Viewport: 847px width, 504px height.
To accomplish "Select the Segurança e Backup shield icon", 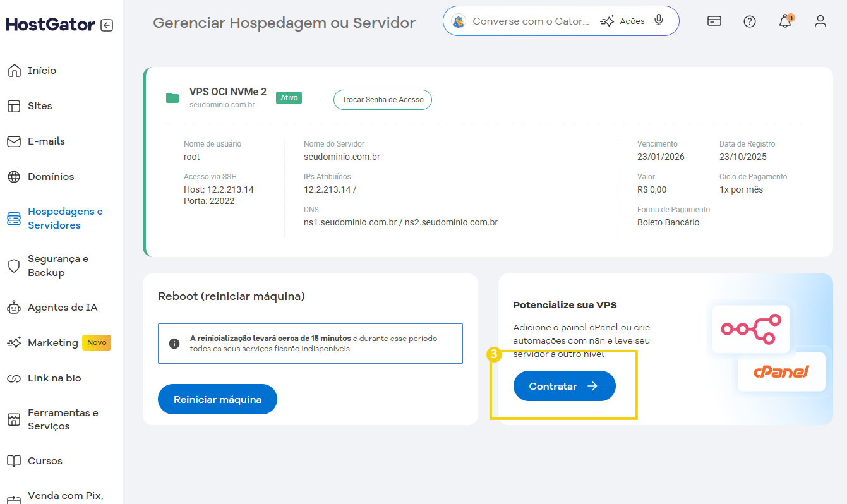I will [x=15, y=265].
